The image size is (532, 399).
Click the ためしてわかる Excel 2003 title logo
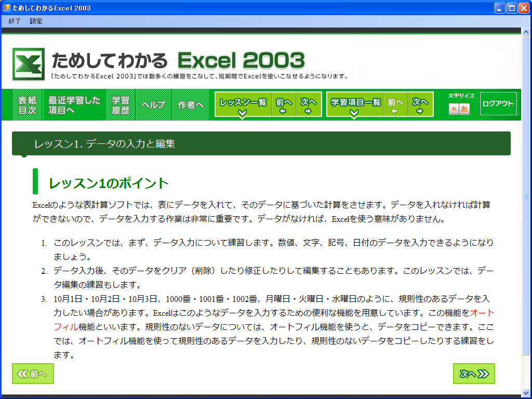click(178, 60)
